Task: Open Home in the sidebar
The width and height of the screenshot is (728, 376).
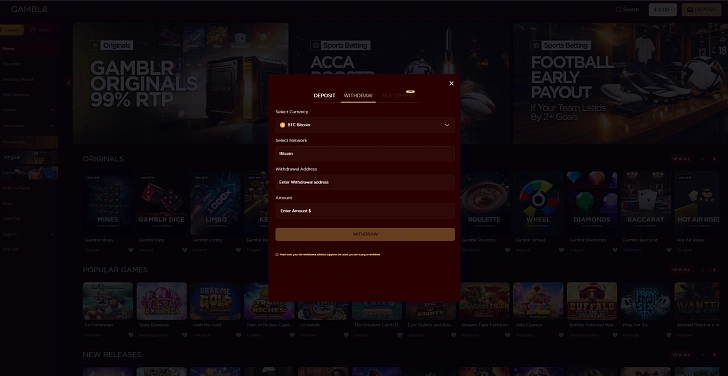Action: pyautogui.click(x=29, y=48)
